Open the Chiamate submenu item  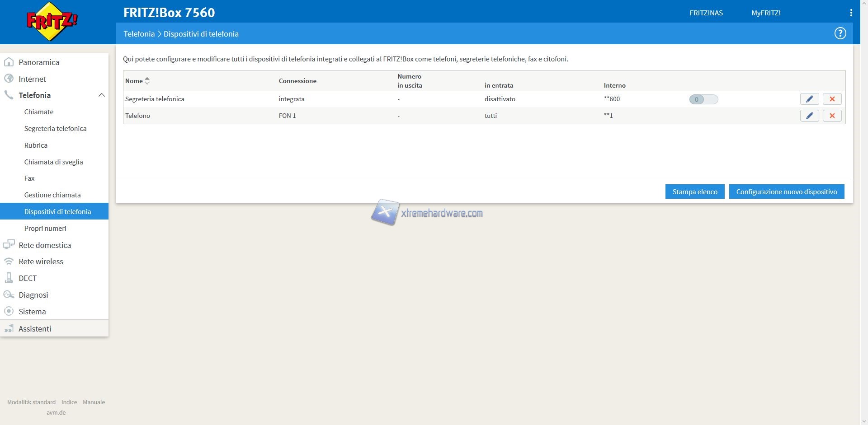pos(39,112)
